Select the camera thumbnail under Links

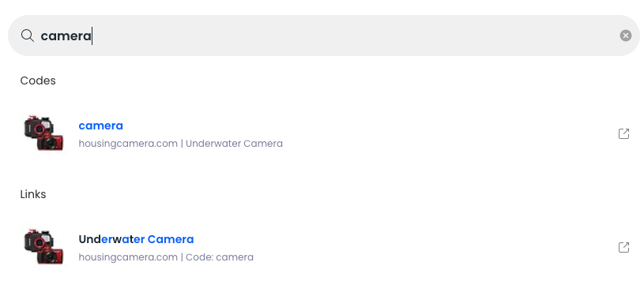click(43, 247)
